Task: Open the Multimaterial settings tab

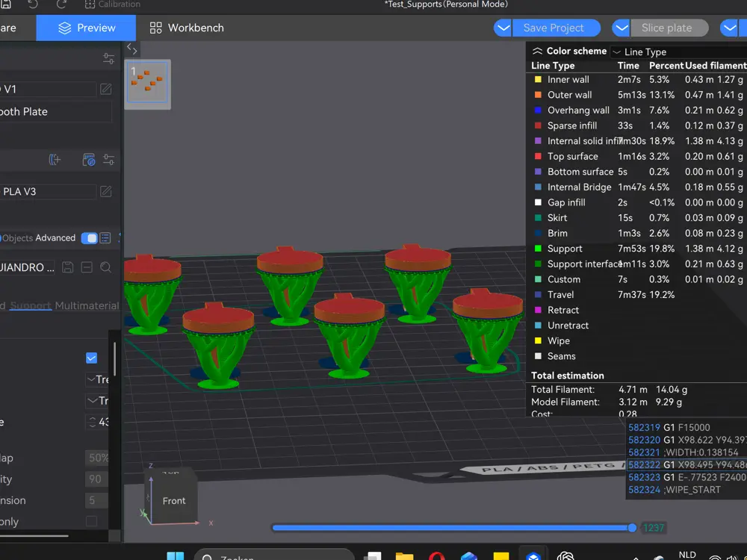Action: pyautogui.click(x=87, y=305)
